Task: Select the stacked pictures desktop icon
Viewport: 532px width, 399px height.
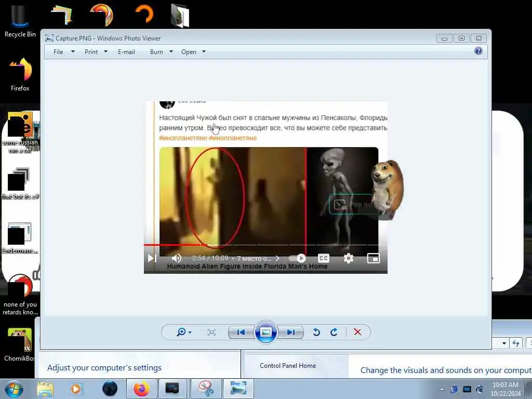Action: point(62,14)
